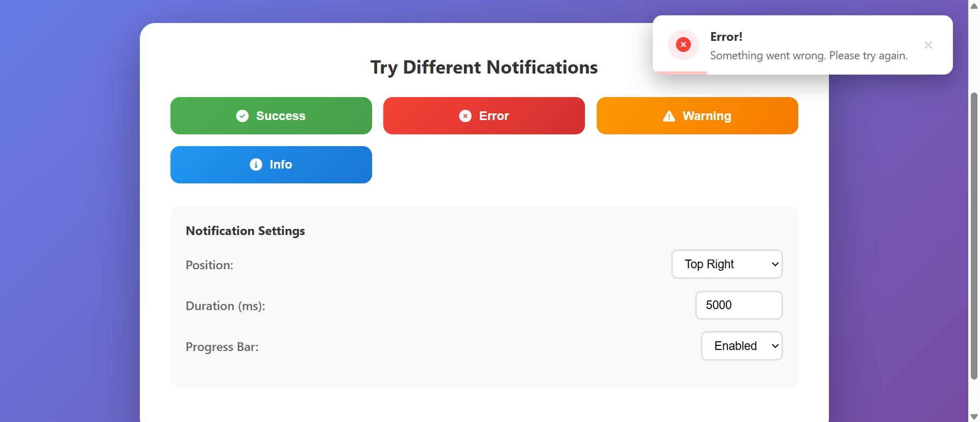The width and height of the screenshot is (980, 422).
Task: Click the red progress bar under the Error toast
Action: click(x=681, y=74)
